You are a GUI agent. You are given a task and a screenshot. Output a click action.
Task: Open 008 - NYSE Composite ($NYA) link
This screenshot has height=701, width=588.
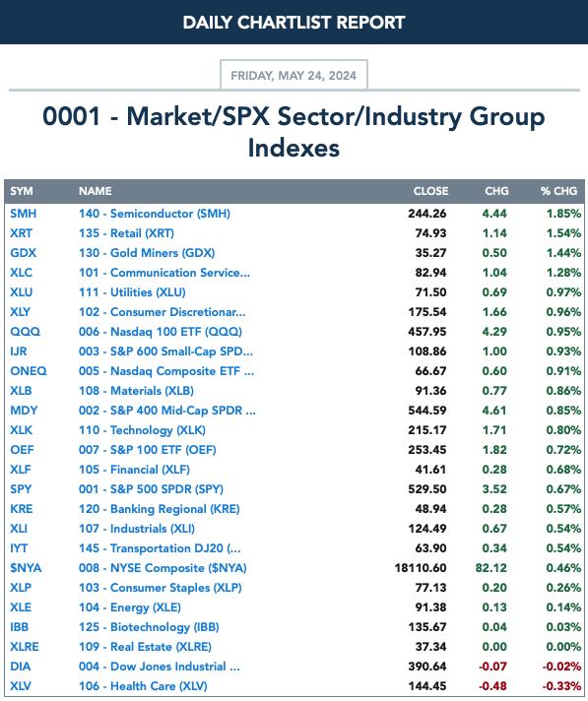(163, 568)
